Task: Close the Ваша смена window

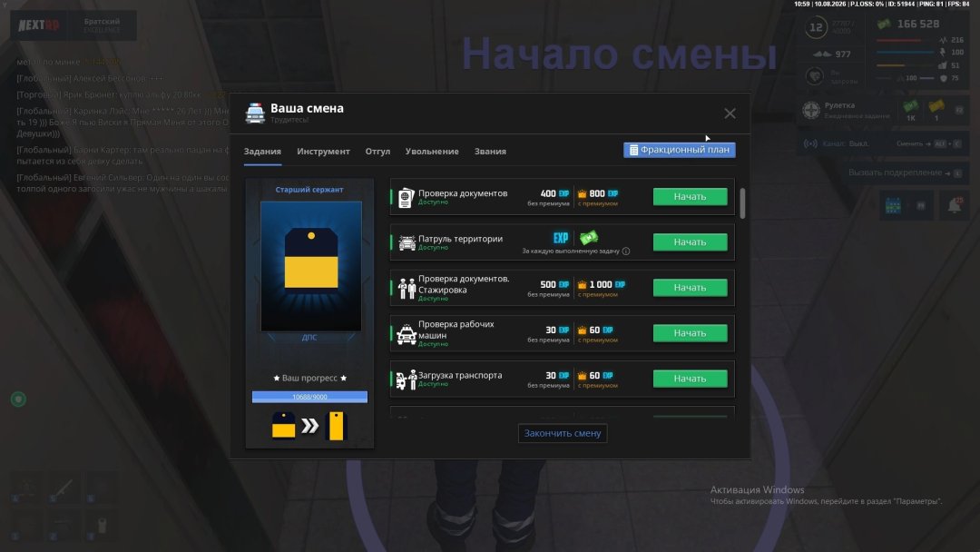Action: point(730,113)
